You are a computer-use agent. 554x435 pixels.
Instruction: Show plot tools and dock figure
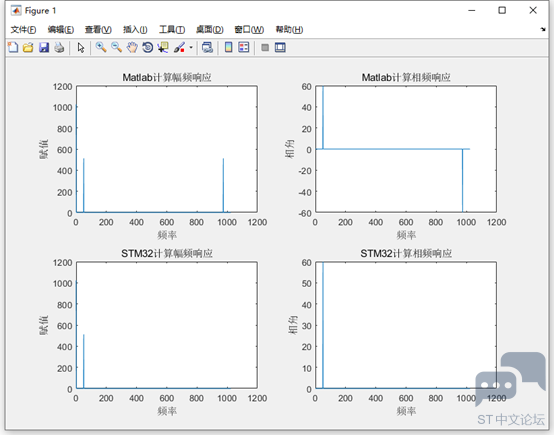280,47
